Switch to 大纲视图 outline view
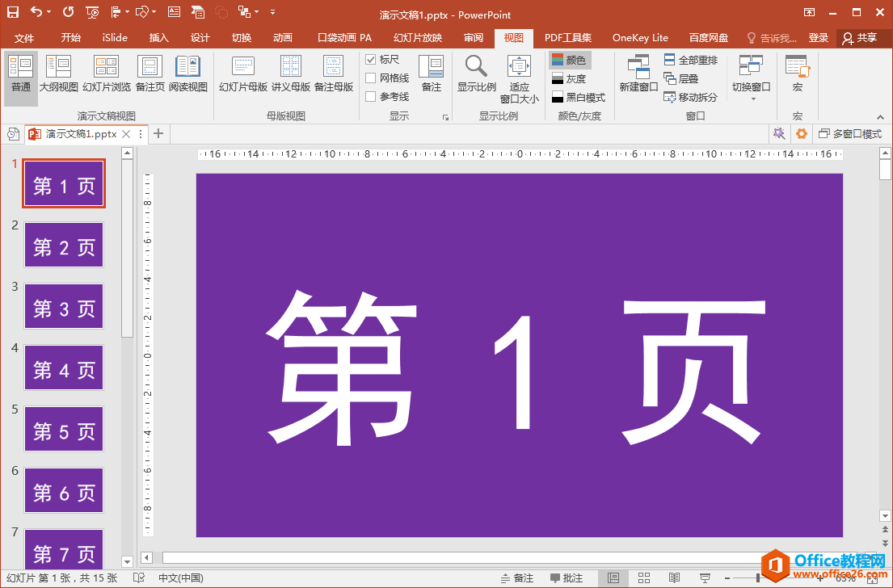This screenshot has width=893, height=588. point(58,73)
